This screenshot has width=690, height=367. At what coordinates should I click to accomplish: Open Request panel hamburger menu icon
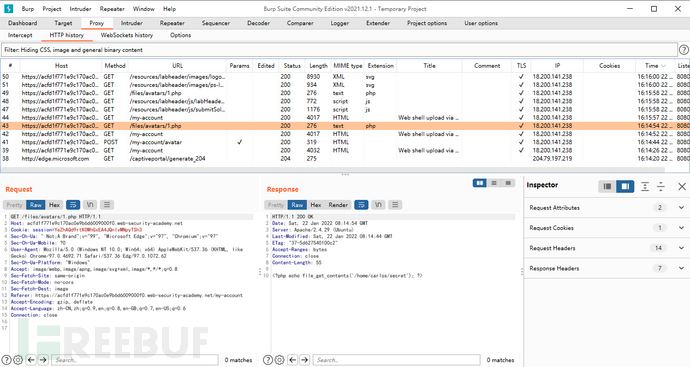pos(106,205)
